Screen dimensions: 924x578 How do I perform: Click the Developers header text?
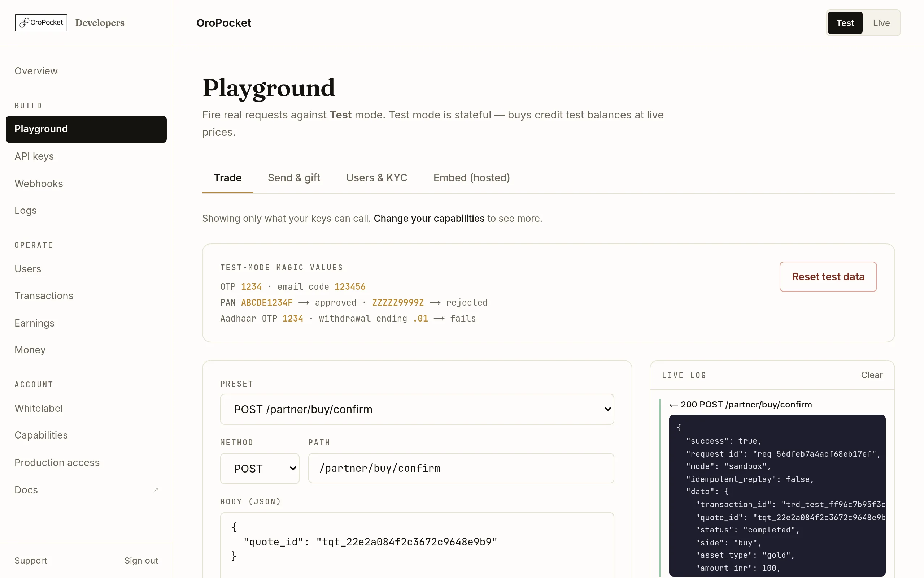(100, 23)
